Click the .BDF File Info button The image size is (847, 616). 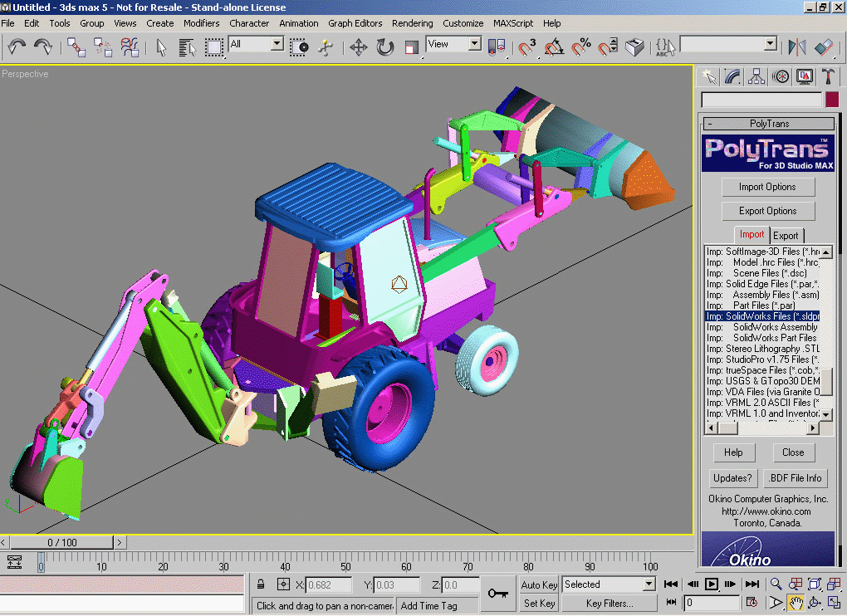pos(796,478)
